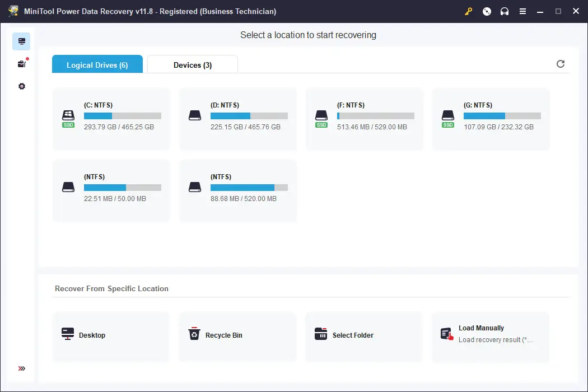The height and width of the screenshot is (392, 588).
Task: Select the (C: NTFS) drive label
Action: click(98, 105)
